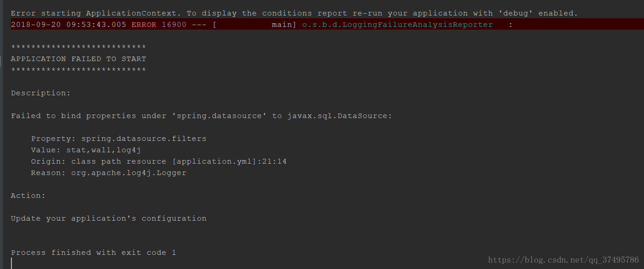Select the timestamp 2018-09-20 09:53:43.005
Screen dimensions: 644x269
(x=69, y=25)
